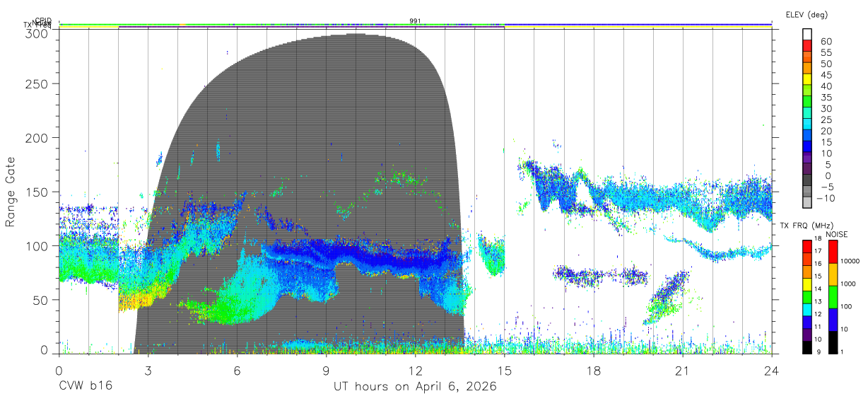This screenshot has width=868, height=401.
Task: Pick the cyan 20–25 degree elevation swatch
Action: [807, 124]
